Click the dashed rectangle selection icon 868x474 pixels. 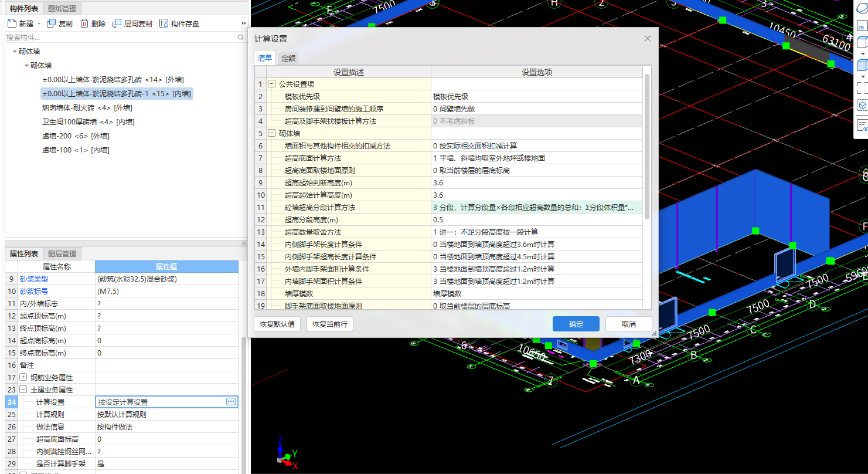point(862,88)
